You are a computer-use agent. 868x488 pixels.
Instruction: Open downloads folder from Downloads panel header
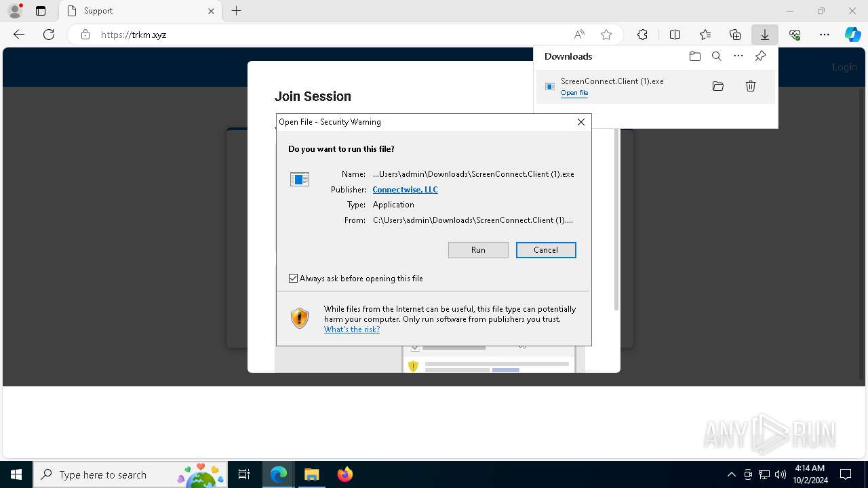[x=694, y=56]
